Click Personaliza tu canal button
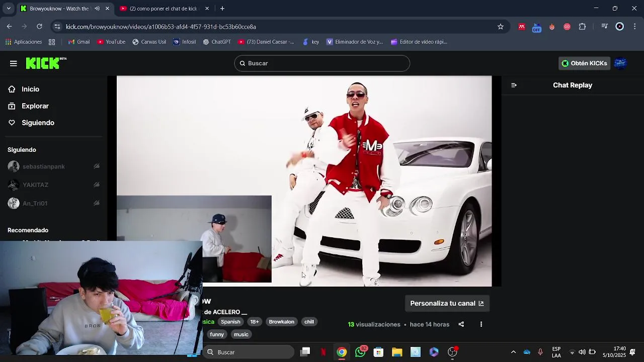The height and width of the screenshot is (362, 644). (447, 303)
